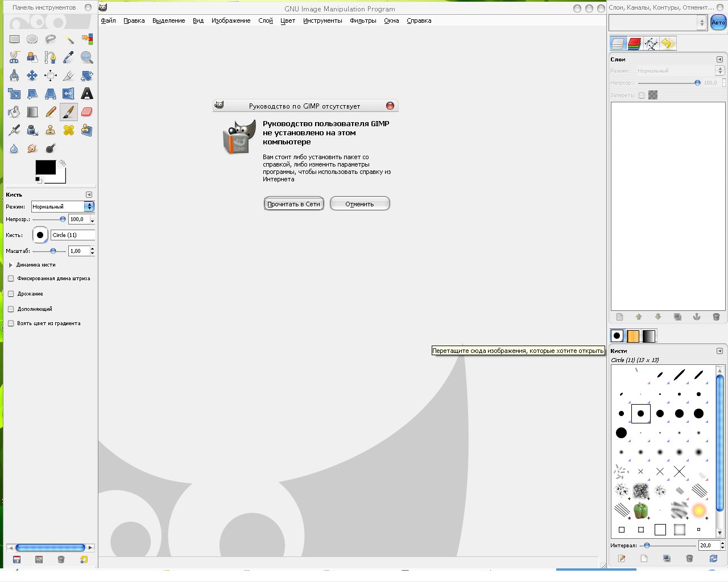Open the image selection dropdown beside Авто

(x=658, y=22)
